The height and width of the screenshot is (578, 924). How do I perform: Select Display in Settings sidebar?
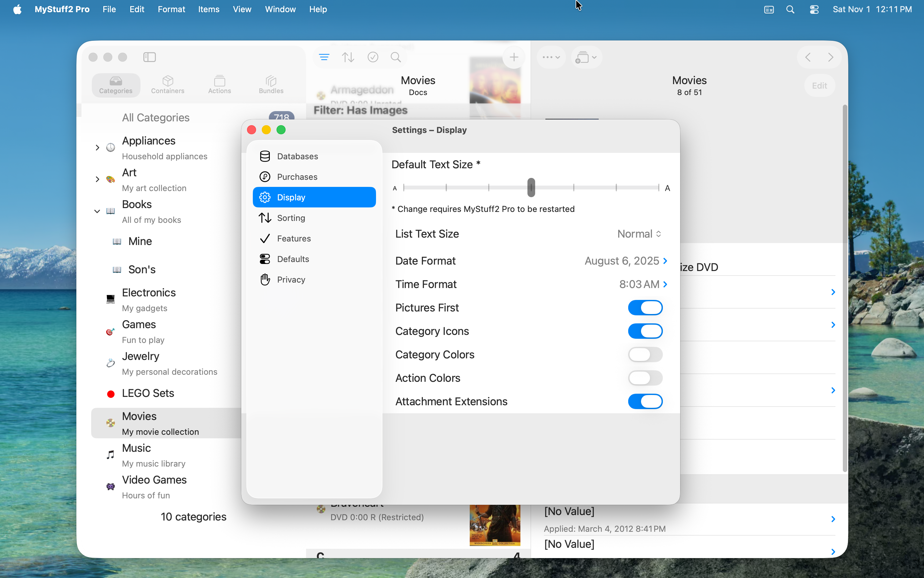(314, 197)
